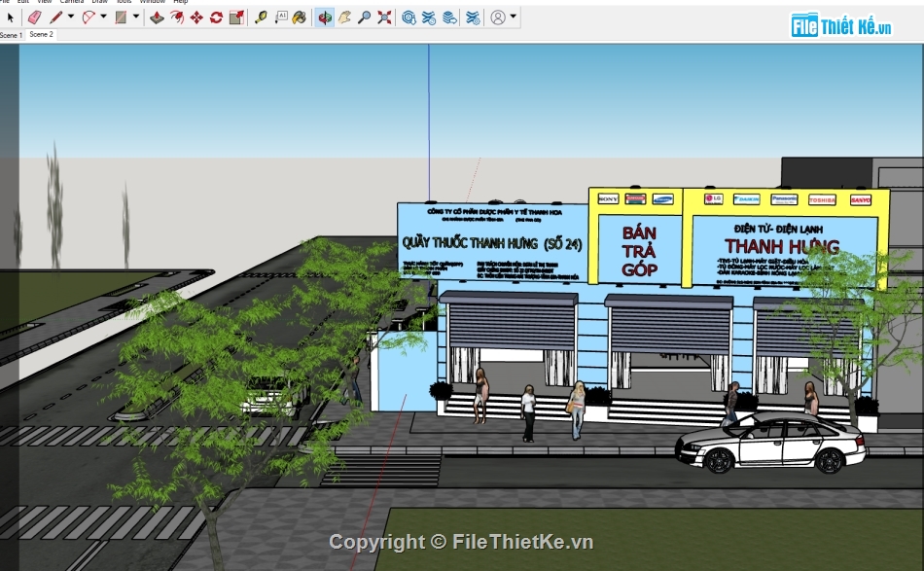924x571 pixels.
Task: Open the Shapes tool dropdown arrow
Action: [136, 18]
